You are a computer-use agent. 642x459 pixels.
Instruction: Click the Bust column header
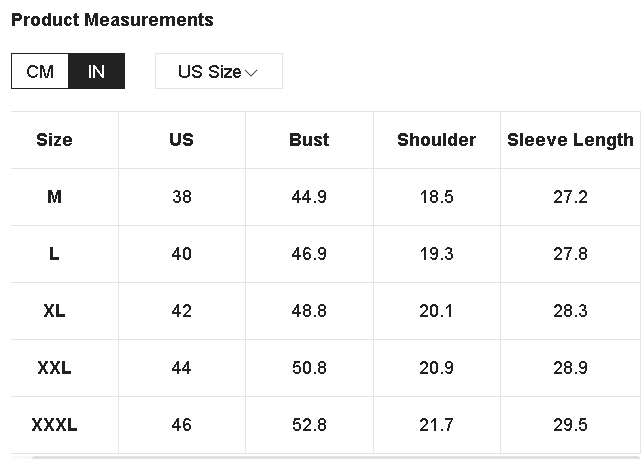(309, 140)
